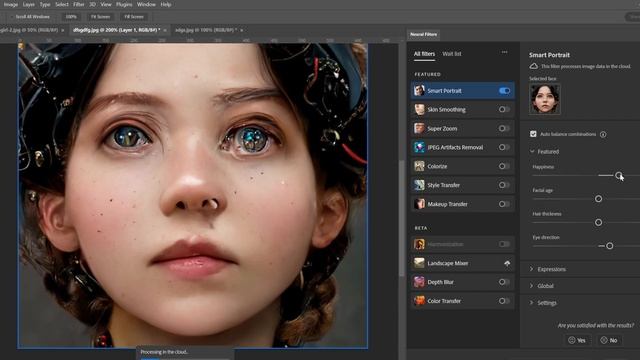The image size is (640, 360).
Task: Click the JPEG Artifacts Removal icon
Action: click(x=419, y=147)
